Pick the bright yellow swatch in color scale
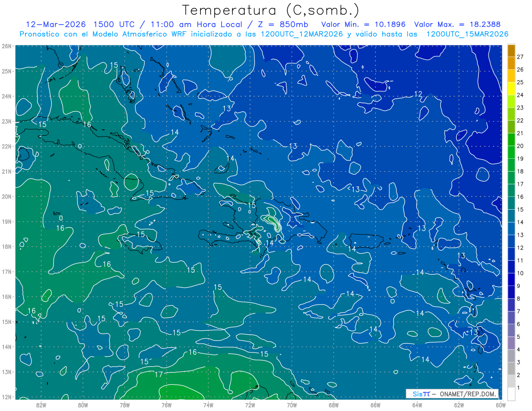The image size is (532, 411). [511, 89]
